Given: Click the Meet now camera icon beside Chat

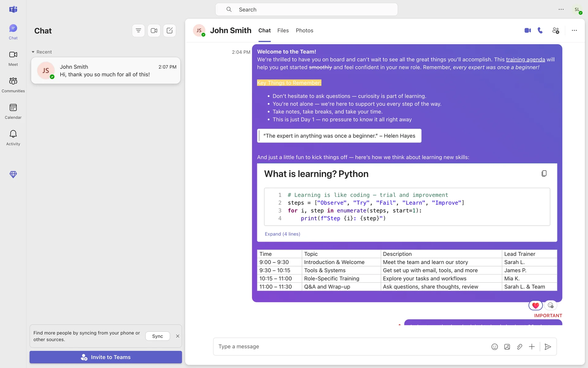Looking at the screenshot, I should [x=154, y=31].
